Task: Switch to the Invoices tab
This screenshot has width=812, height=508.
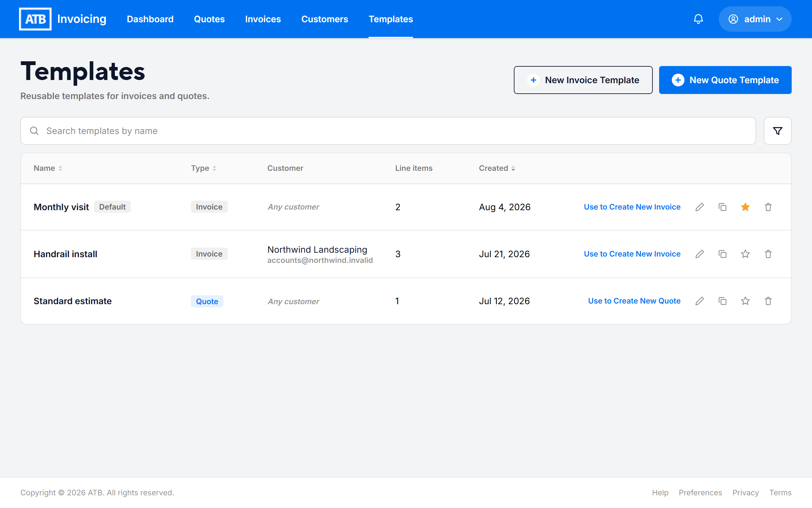Action: pos(263,19)
